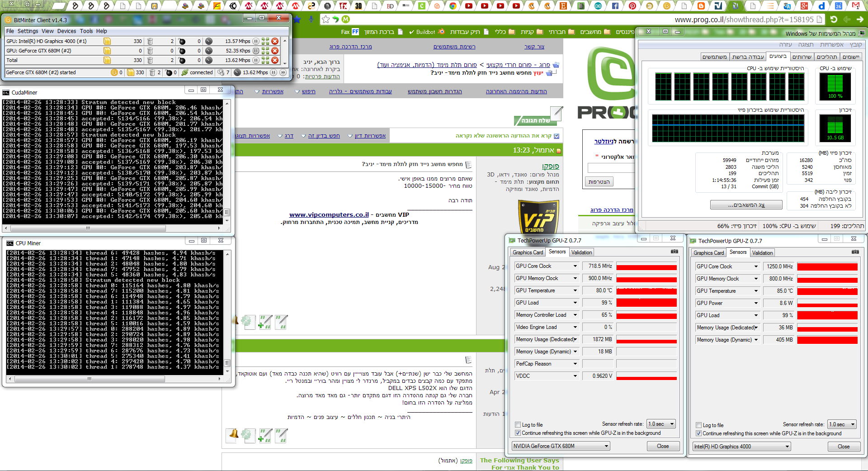
Task: Click camera screenshot icon in NVIDIA GPU-Z window
Action: [x=675, y=252]
